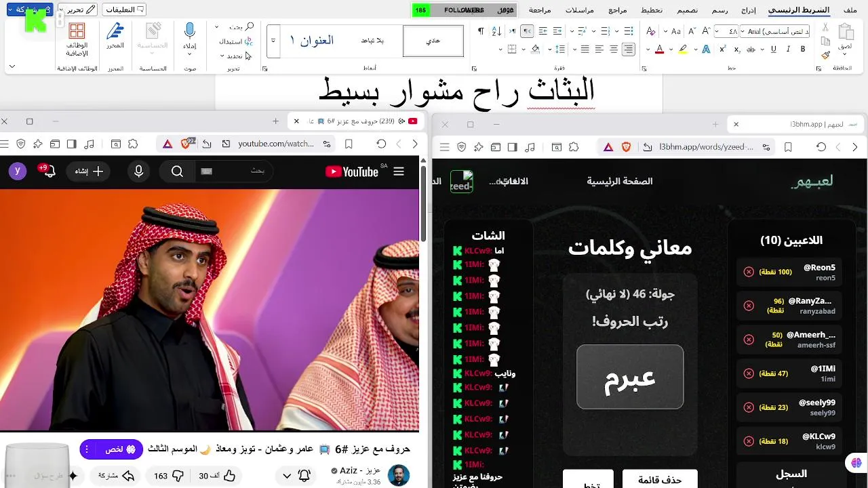The image size is (868, 488).
Task: Open the home page link in l3bhm
Action: [x=620, y=181]
